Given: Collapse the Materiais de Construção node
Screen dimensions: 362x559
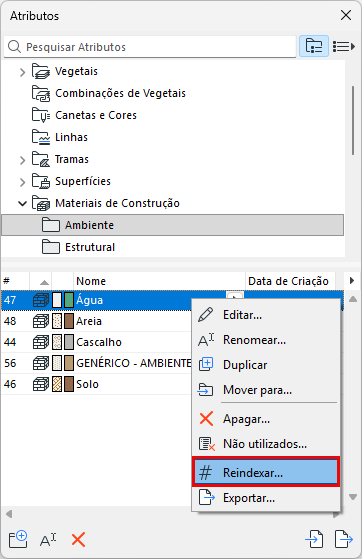Looking at the screenshot, I should (x=22, y=204).
